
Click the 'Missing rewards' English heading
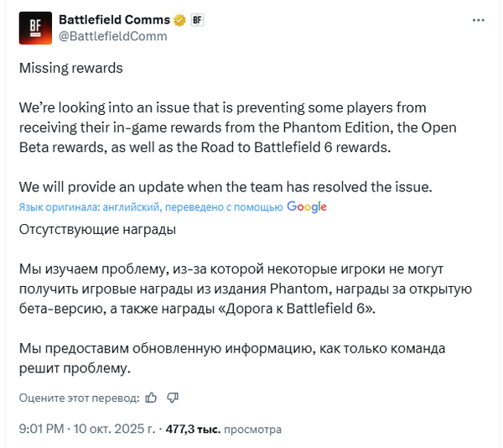71,68
